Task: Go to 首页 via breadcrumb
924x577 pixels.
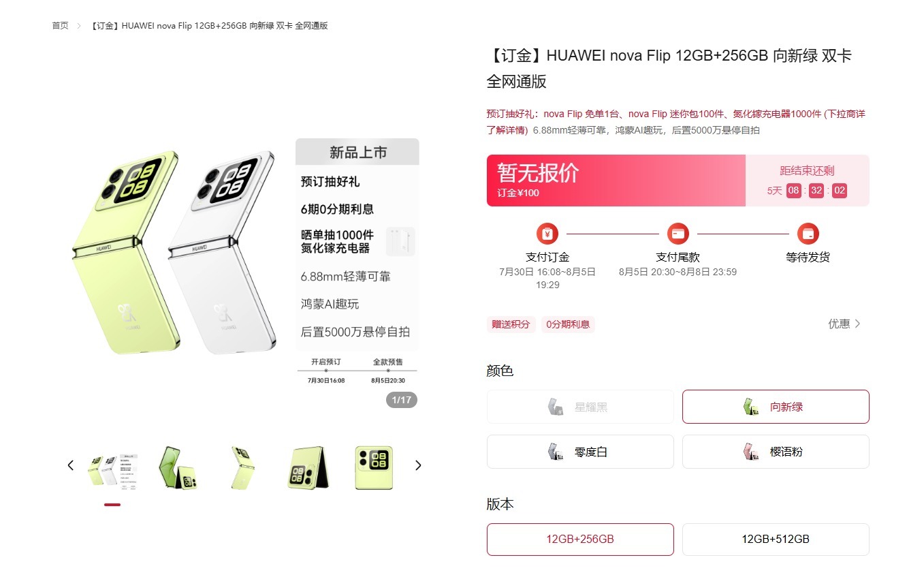Action: 61,26
